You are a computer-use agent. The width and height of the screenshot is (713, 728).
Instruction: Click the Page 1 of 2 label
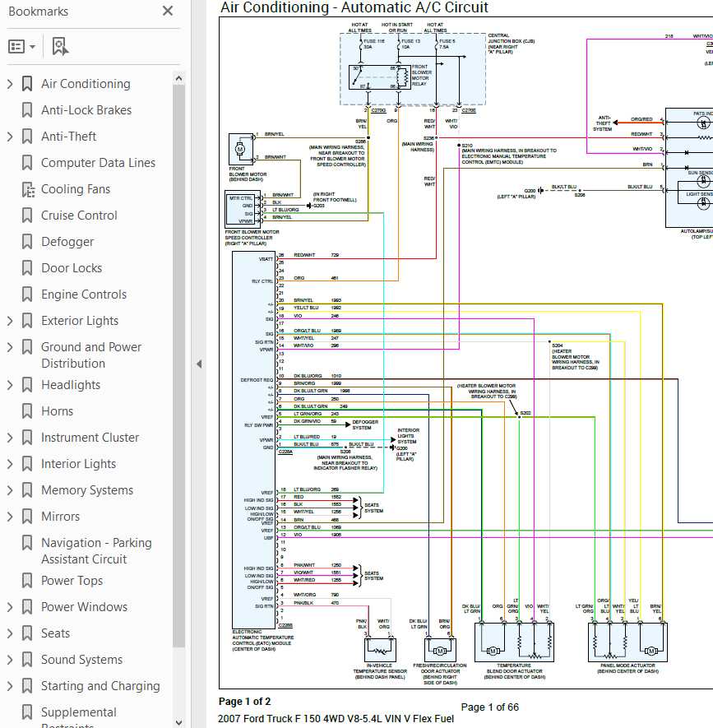click(x=244, y=702)
